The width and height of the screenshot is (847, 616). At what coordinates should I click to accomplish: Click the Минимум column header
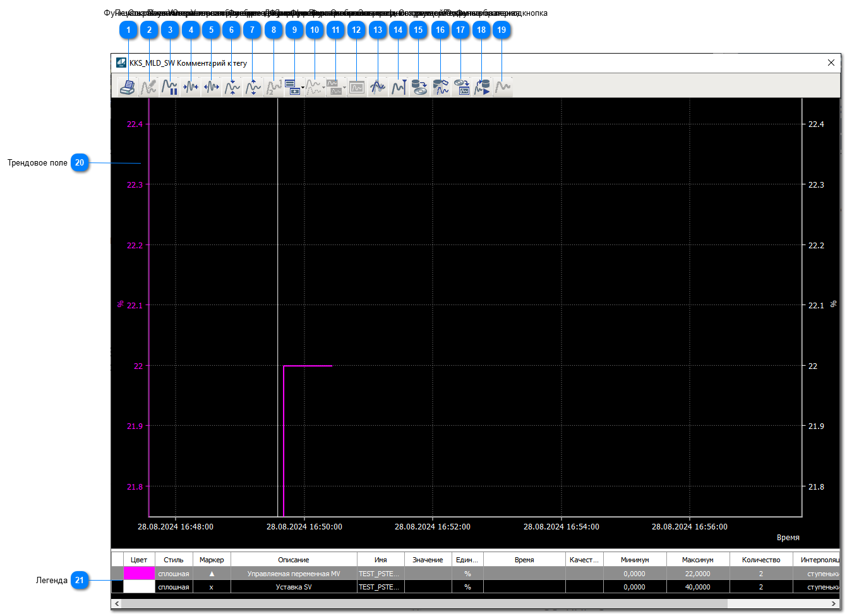coord(635,560)
